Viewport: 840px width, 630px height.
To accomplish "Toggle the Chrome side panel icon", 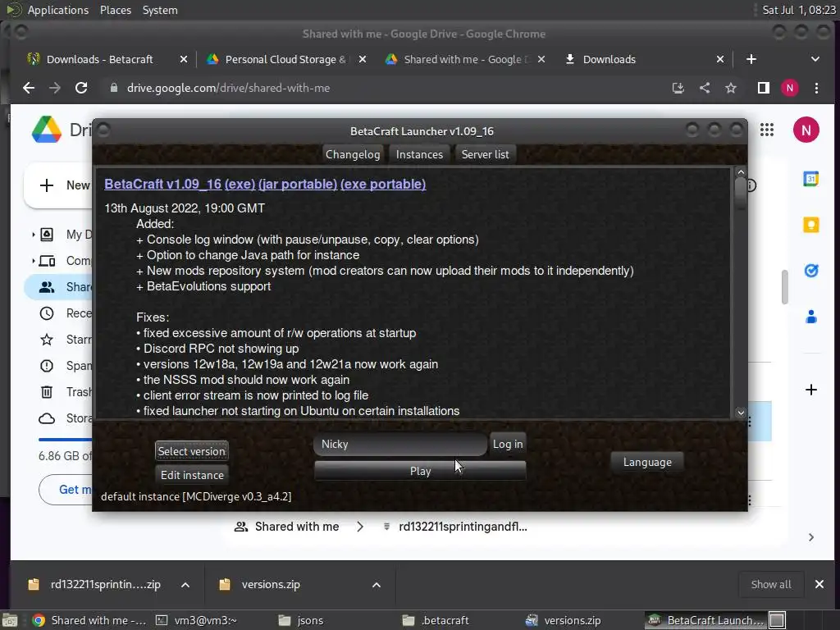I will (x=764, y=88).
